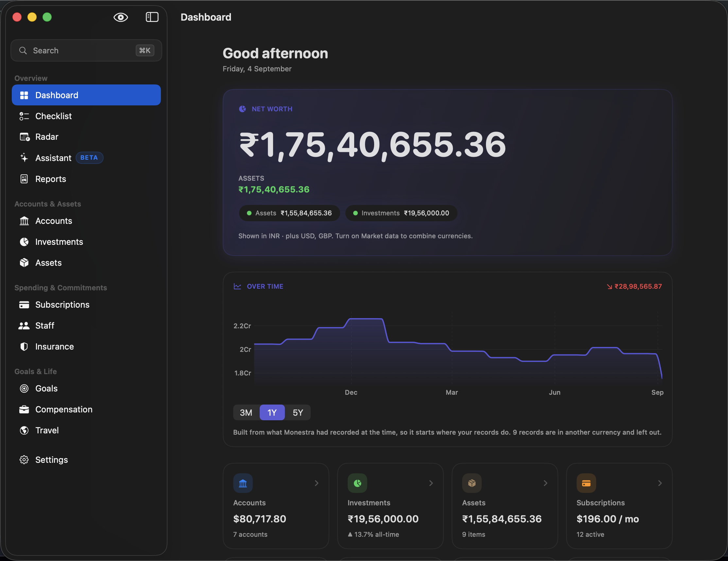Expand the Accounts summary card chevron

pos(317,483)
